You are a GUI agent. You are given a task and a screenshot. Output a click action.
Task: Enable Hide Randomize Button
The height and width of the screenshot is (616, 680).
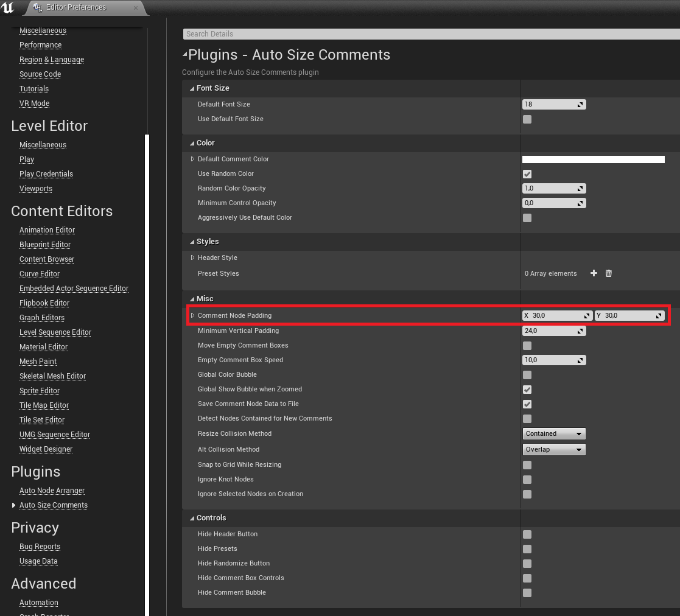(x=527, y=564)
